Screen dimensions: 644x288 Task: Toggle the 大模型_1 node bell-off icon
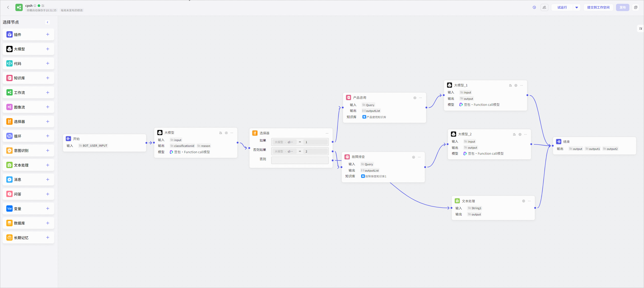click(x=510, y=85)
